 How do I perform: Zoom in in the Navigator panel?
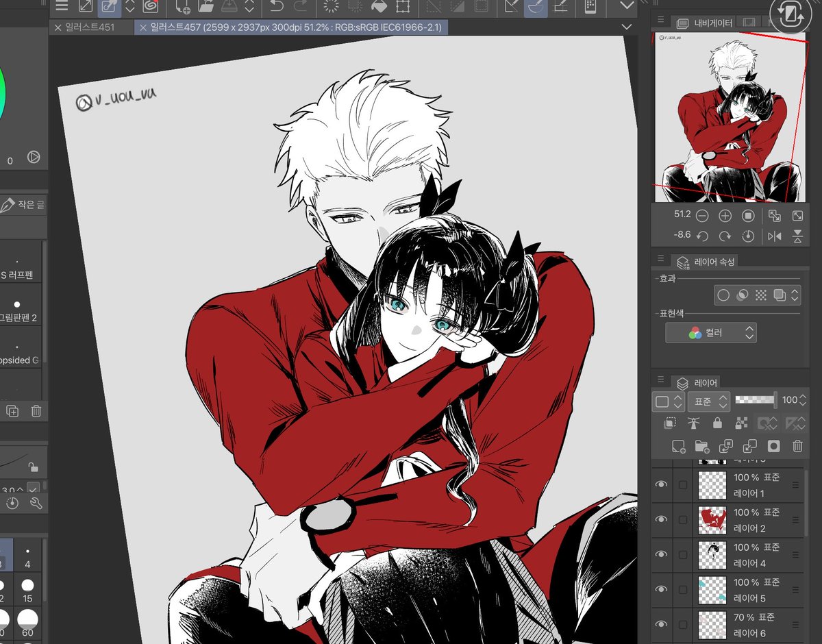click(x=725, y=216)
